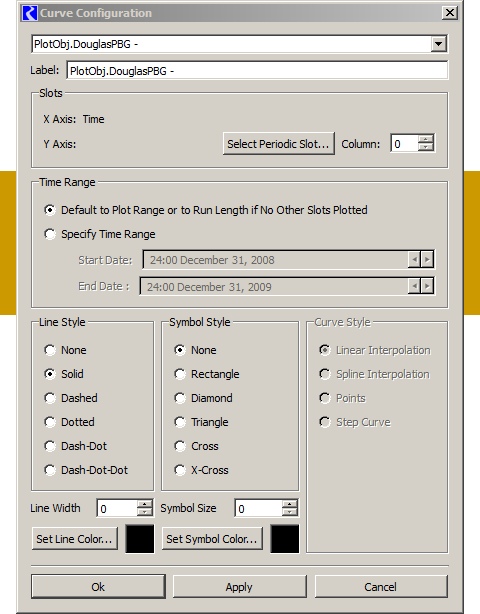Image resolution: width=480 pixels, height=614 pixels.
Task: Increase the Symbol Size spinner value
Action: [x=290, y=504]
